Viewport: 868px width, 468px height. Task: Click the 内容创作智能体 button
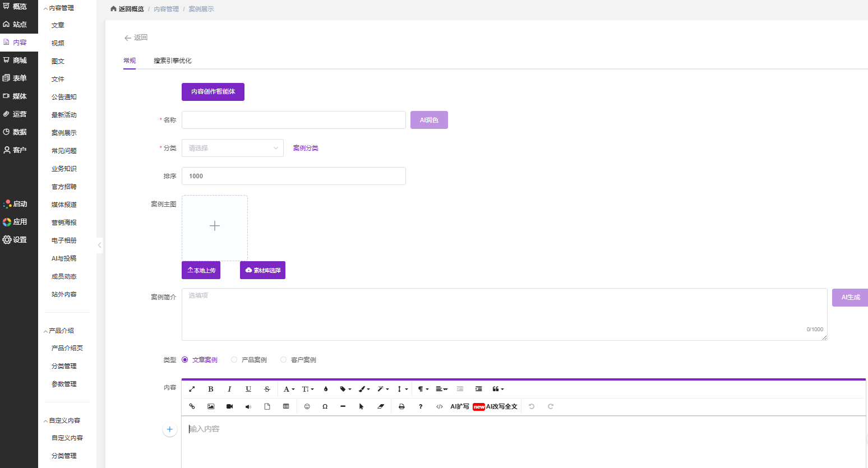213,92
